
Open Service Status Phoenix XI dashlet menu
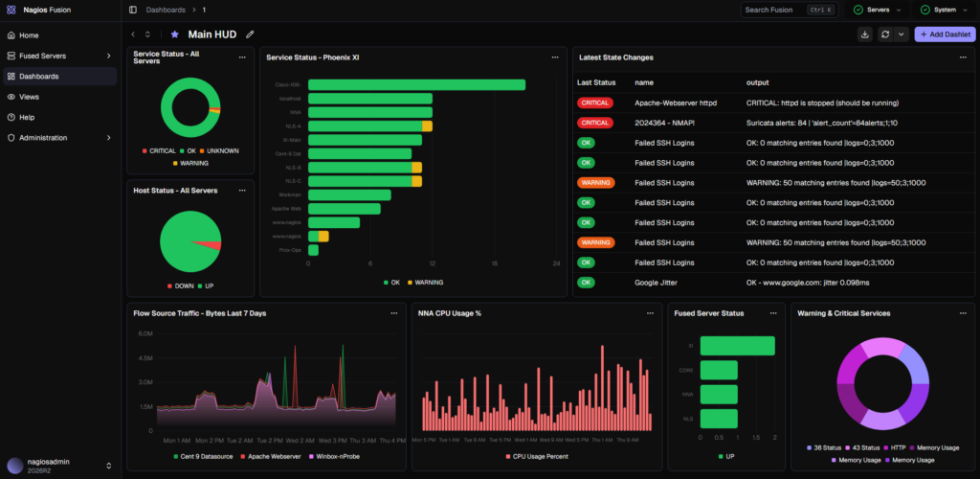click(x=554, y=57)
